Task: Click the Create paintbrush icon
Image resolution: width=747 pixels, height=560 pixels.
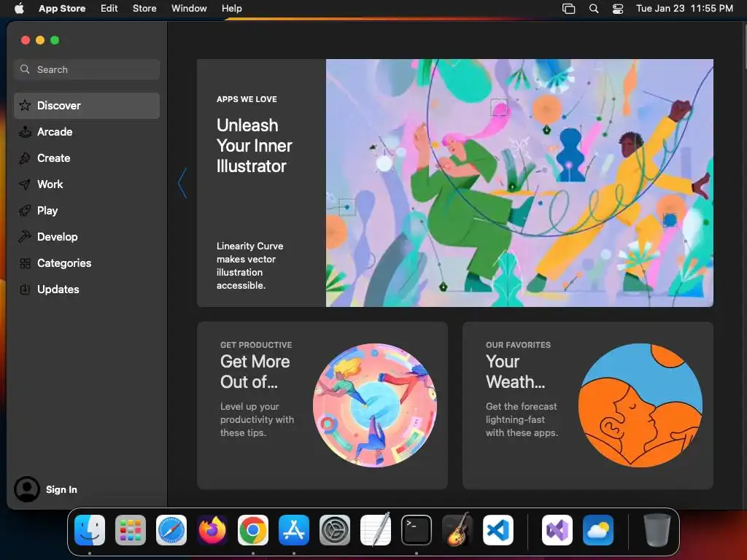Action: [25, 158]
